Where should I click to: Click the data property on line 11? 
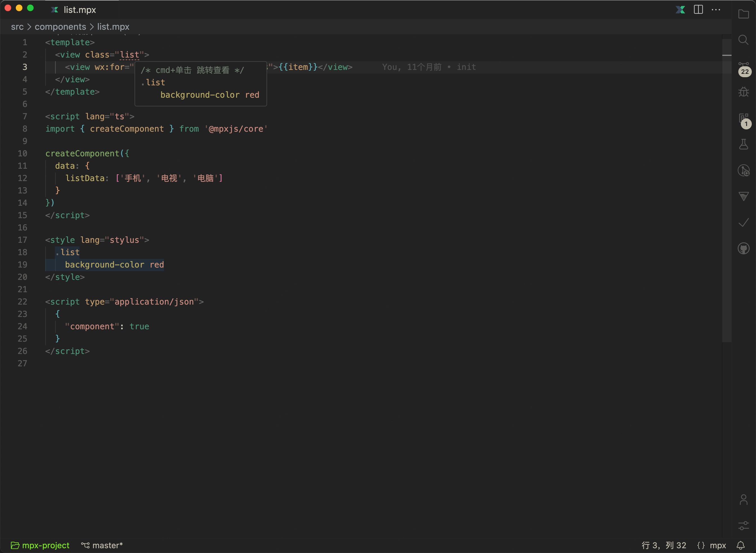click(x=65, y=166)
